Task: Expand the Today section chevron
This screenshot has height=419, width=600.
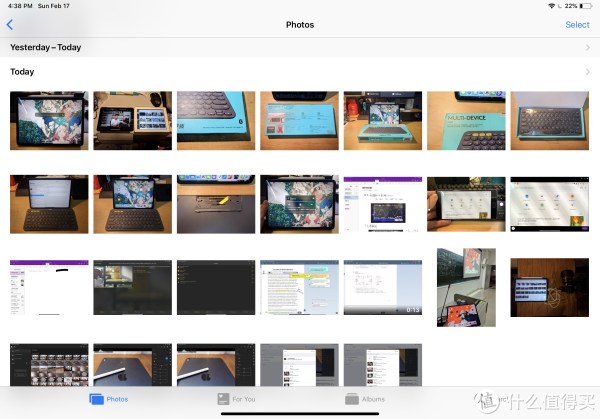Action: [587, 72]
